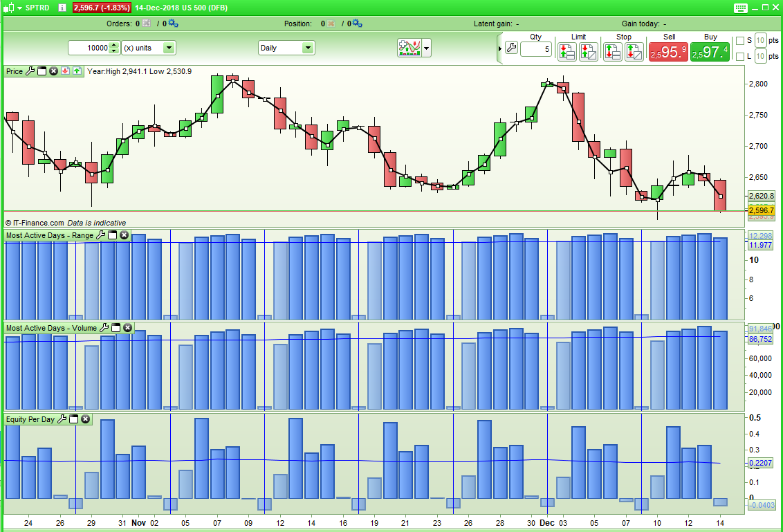Maximize the Price panel with window icon

point(42,71)
